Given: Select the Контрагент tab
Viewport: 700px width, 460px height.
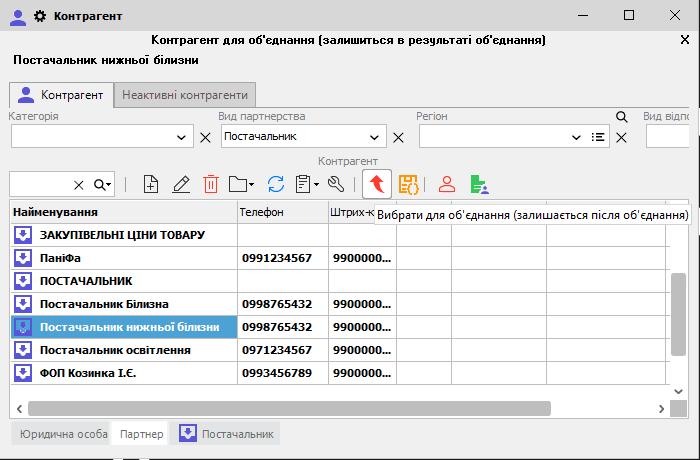Looking at the screenshot, I should point(61,95).
